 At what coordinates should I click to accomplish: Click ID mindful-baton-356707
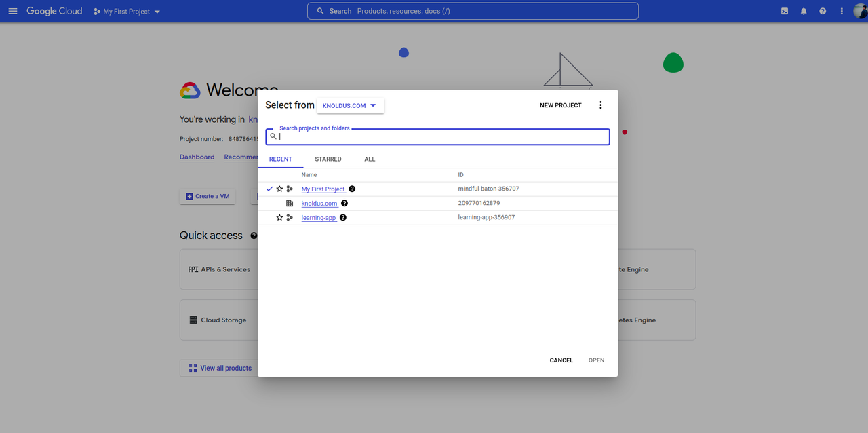pos(488,189)
